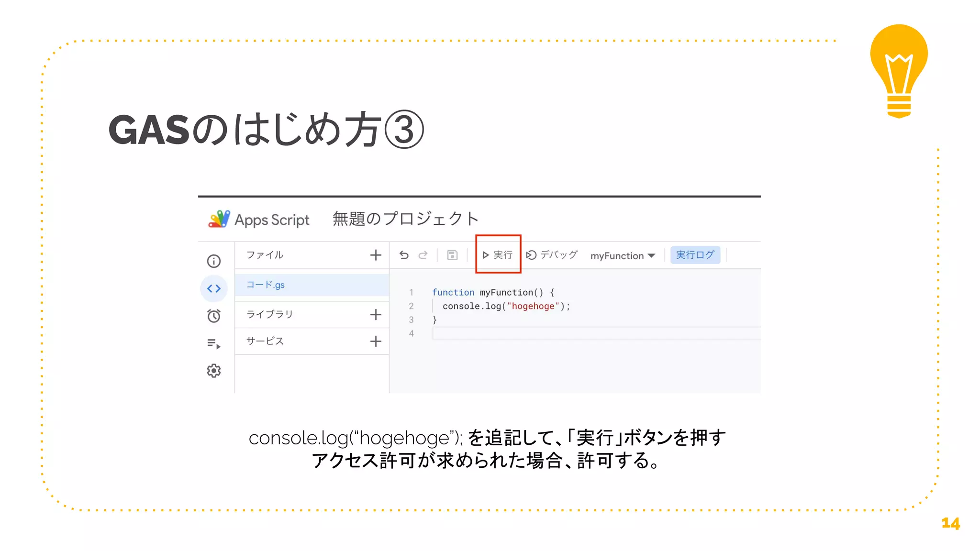
Task: Place cursor on empty line 4
Action: click(596, 333)
